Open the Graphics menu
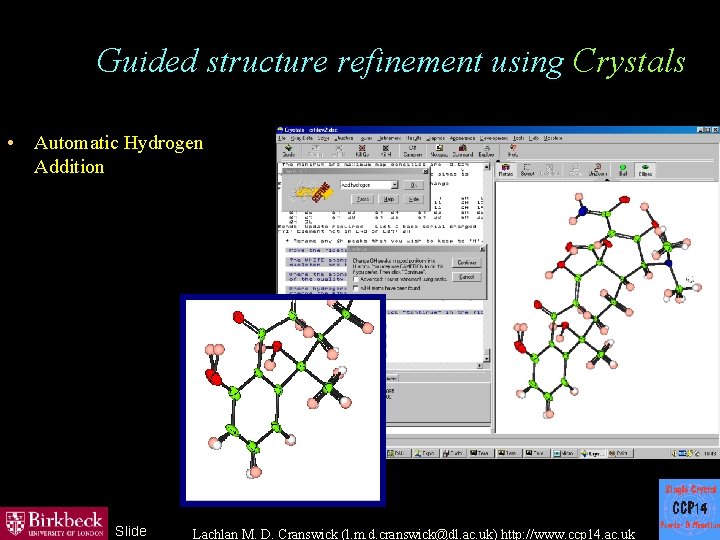 click(x=436, y=138)
